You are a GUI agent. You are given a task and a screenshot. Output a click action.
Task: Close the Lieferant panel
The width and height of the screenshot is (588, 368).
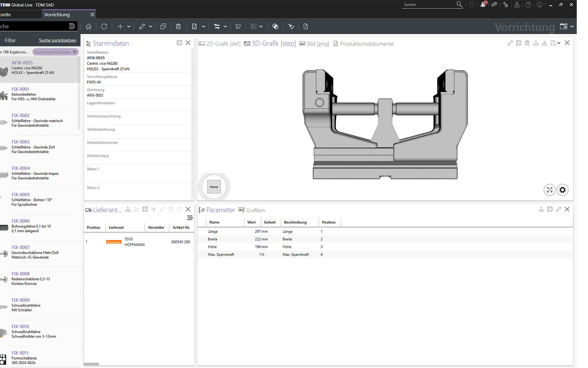188,209
